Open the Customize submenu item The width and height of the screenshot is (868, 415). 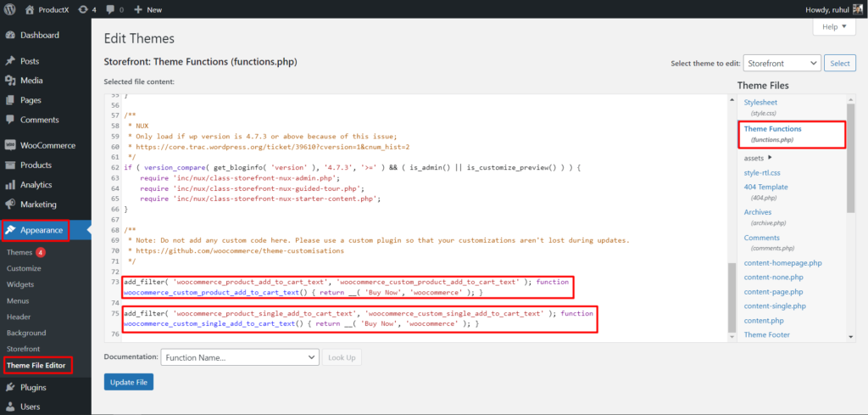[24, 268]
